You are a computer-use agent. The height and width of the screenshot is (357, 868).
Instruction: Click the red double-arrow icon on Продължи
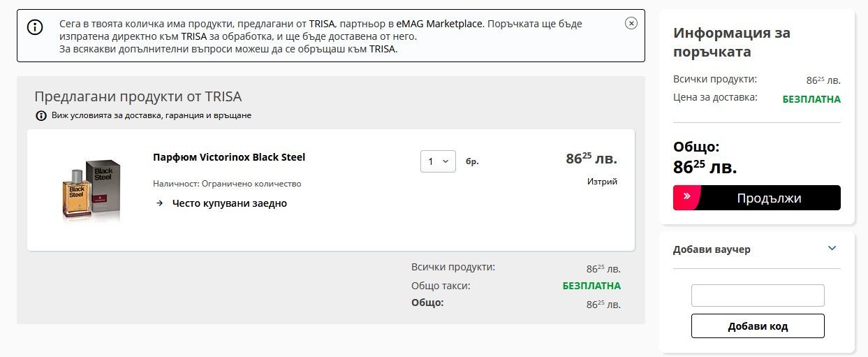(x=686, y=198)
